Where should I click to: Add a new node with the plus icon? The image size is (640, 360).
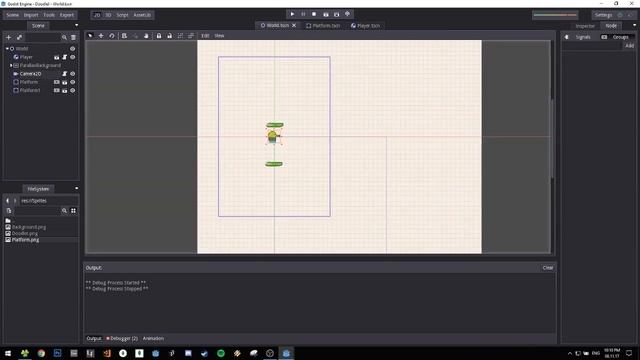coord(9,38)
